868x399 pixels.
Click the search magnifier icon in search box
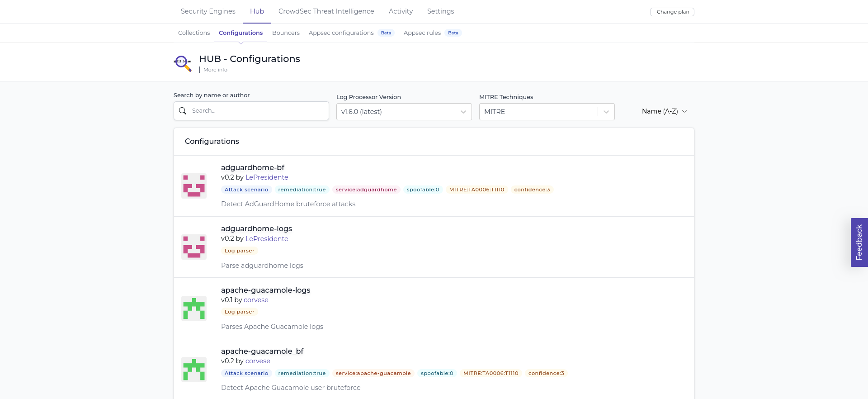point(183,111)
